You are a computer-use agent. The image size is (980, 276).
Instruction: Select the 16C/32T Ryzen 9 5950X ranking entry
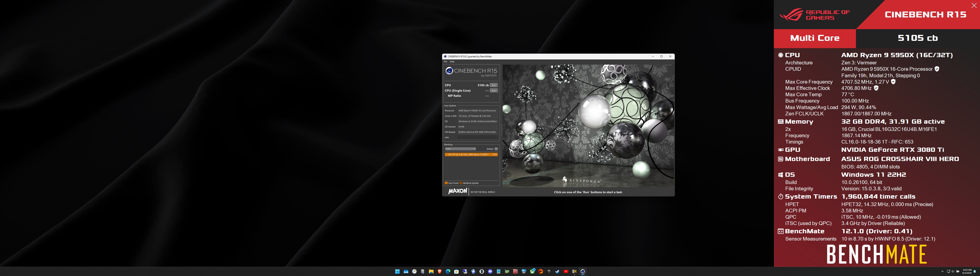(471, 154)
